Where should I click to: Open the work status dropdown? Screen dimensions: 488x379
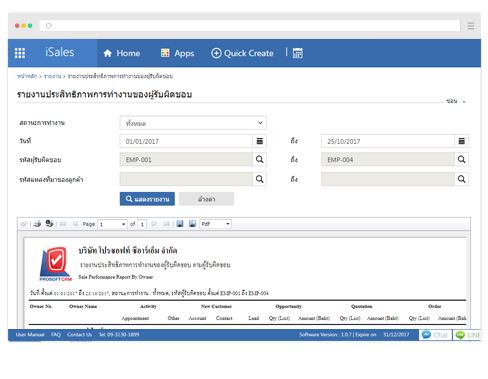pyautogui.click(x=193, y=123)
